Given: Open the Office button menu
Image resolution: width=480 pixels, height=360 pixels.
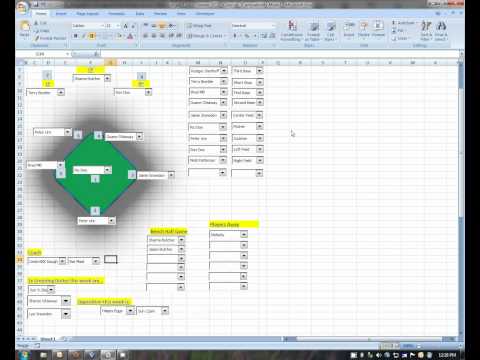Looking at the screenshot, I should point(23,7).
